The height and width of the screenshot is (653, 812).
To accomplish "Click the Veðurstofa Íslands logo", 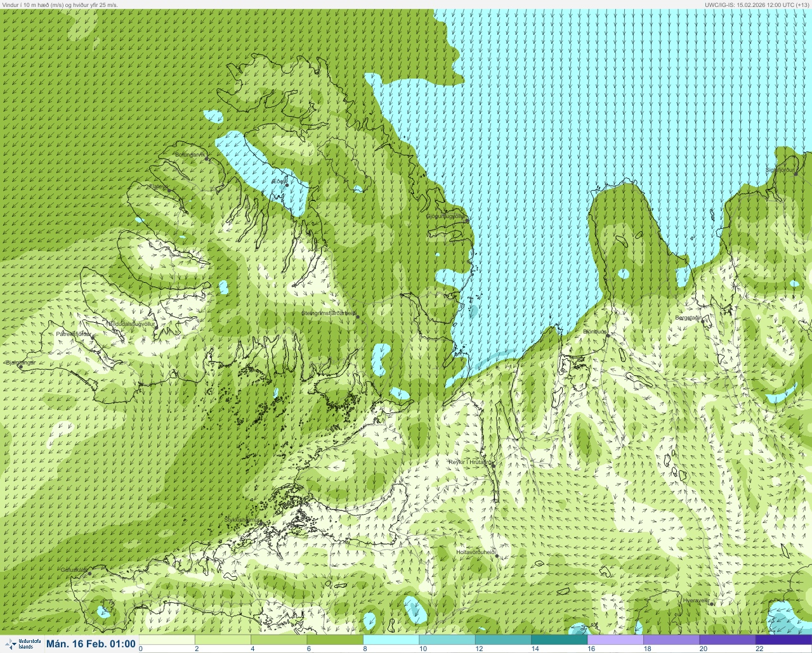I will click(22, 644).
